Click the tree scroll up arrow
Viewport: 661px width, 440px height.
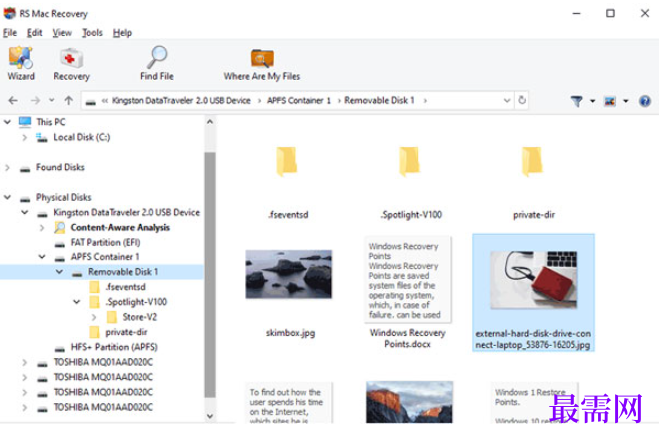210,122
